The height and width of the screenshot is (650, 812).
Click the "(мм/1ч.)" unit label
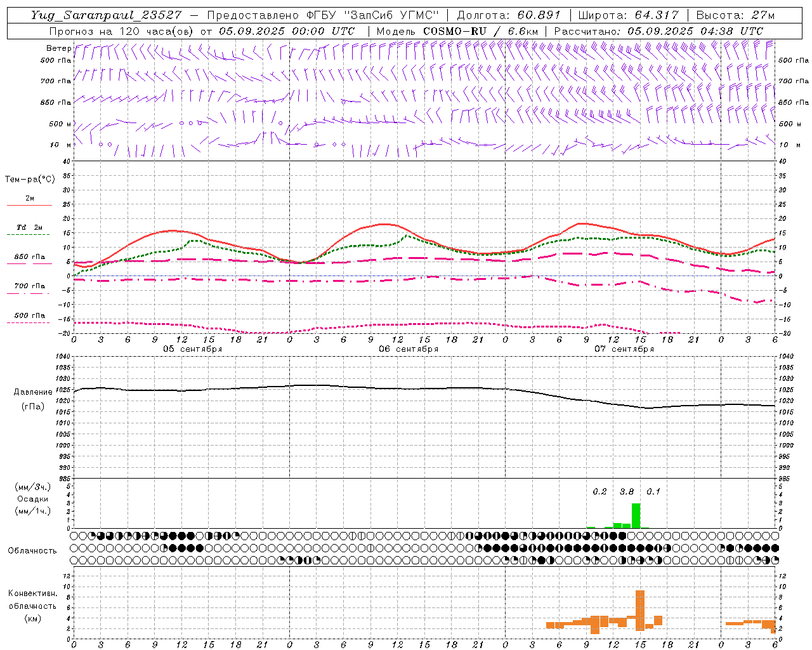[x=33, y=511]
